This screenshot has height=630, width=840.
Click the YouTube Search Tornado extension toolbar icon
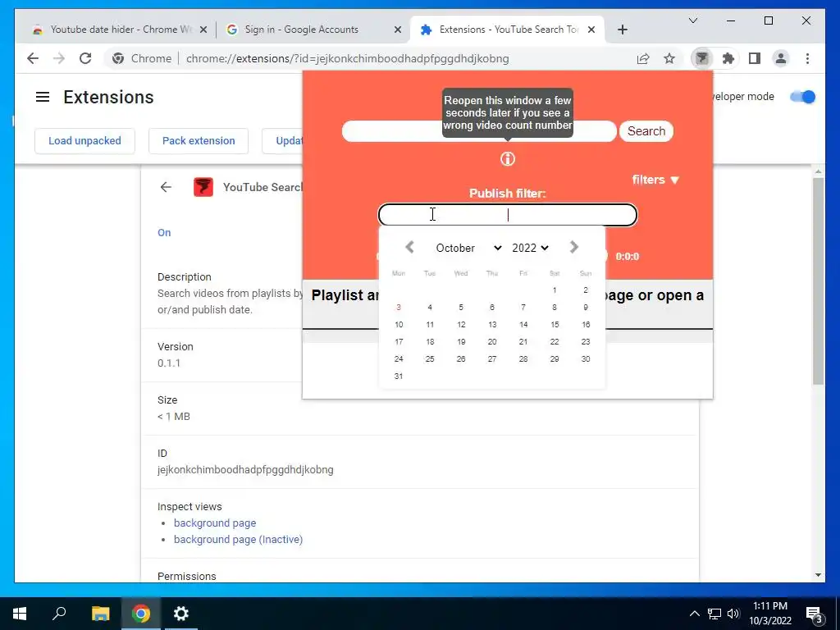(x=702, y=58)
